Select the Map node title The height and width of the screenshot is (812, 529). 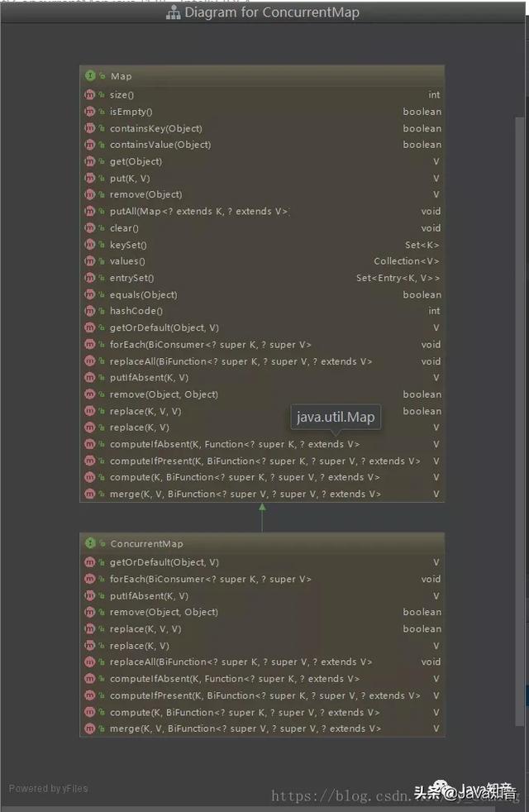[122, 76]
